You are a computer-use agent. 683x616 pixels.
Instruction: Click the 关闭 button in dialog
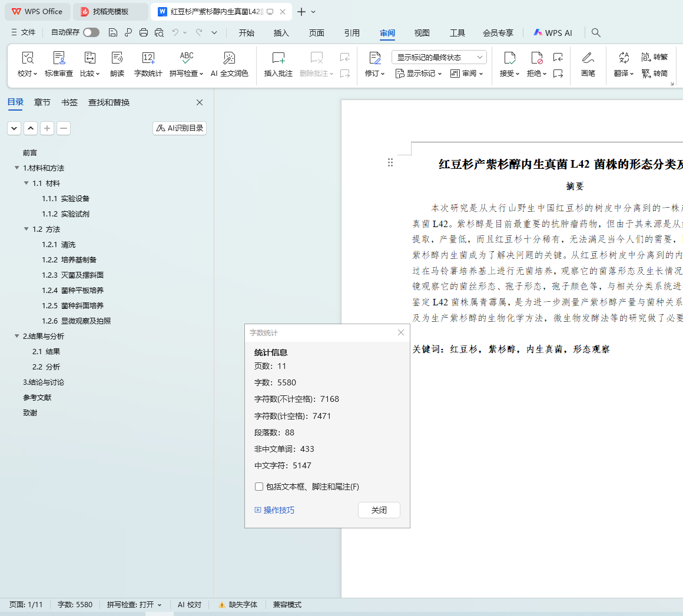pos(379,510)
